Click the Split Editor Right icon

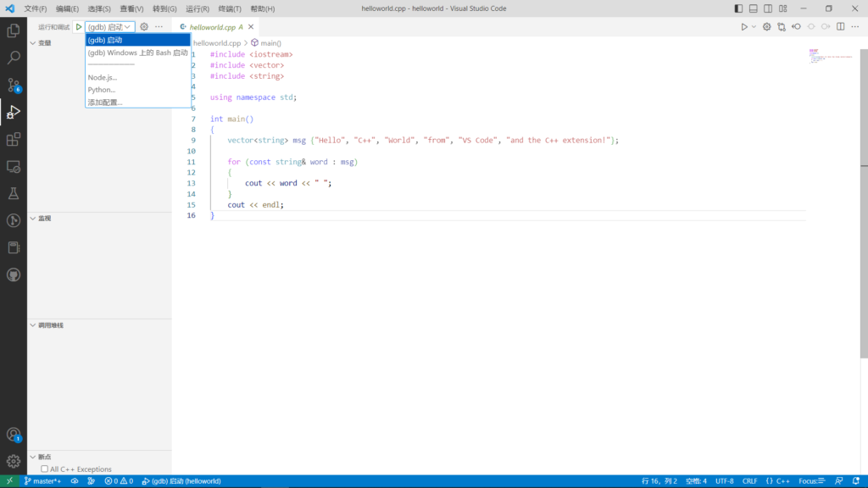point(842,27)
